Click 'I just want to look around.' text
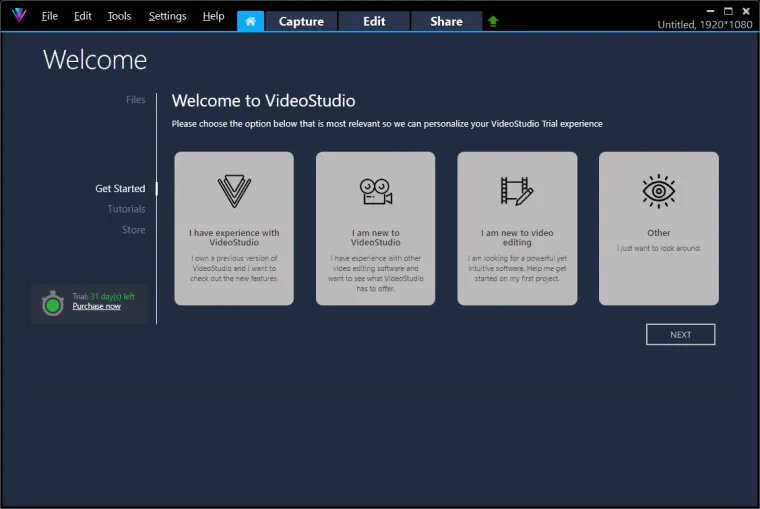This screenshot has height=509, width=760. [x=659, y=248]
